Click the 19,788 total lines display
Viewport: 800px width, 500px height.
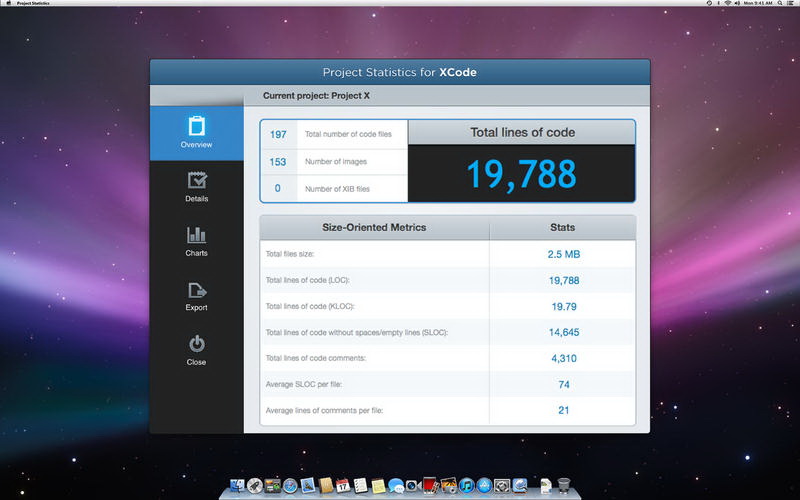[x=521, y=174]
